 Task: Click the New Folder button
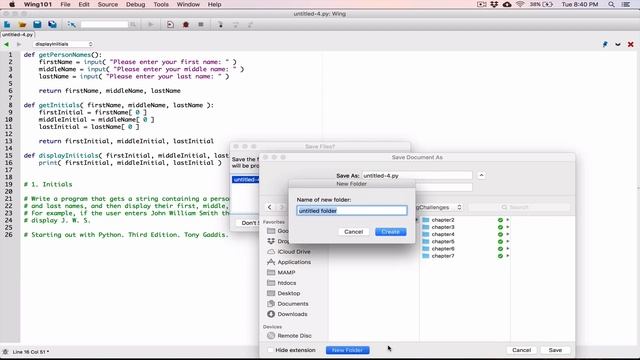tap(347, 350)
